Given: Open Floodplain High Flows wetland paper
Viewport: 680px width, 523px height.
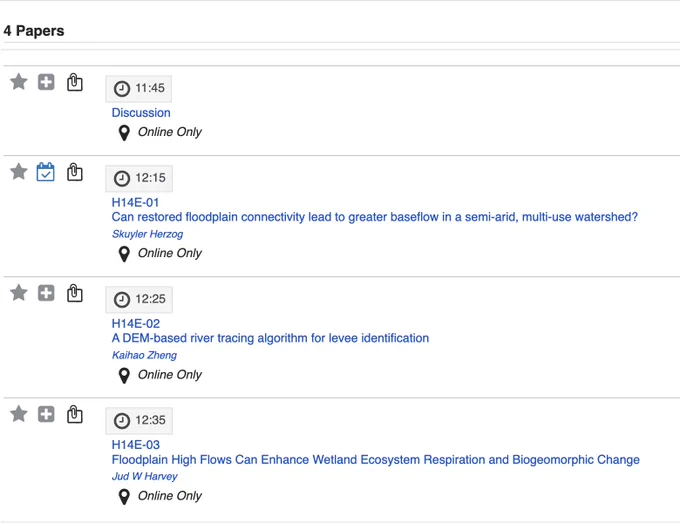Looking at the screenshot, I should 376,460.
